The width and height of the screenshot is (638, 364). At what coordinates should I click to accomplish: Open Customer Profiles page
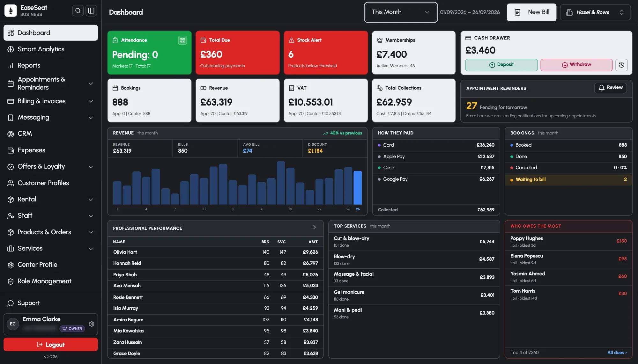(51, 183)
